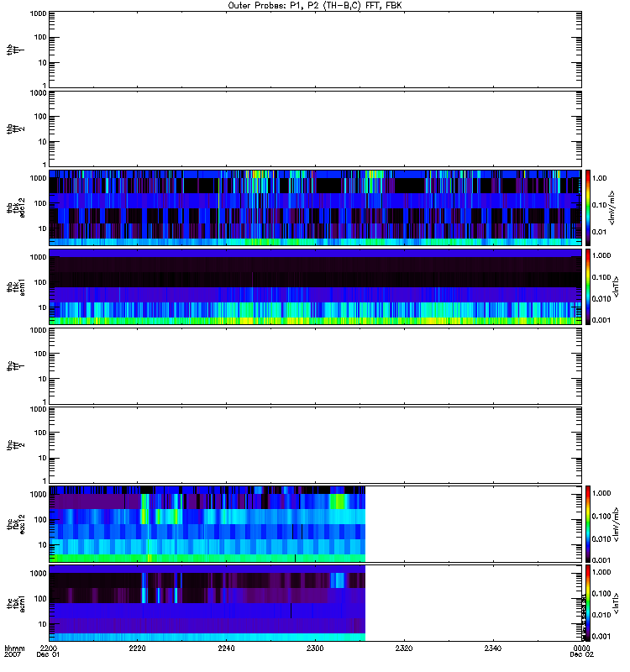This screenshot has width=630, height=672.
Task: Click the 'thc fff 1' y-axis label
Action: tap(16, 366)
